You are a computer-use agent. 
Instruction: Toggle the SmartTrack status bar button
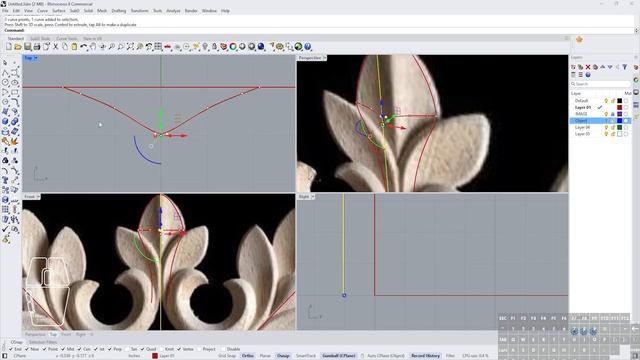pyautogui.click(x=306, y=356)
